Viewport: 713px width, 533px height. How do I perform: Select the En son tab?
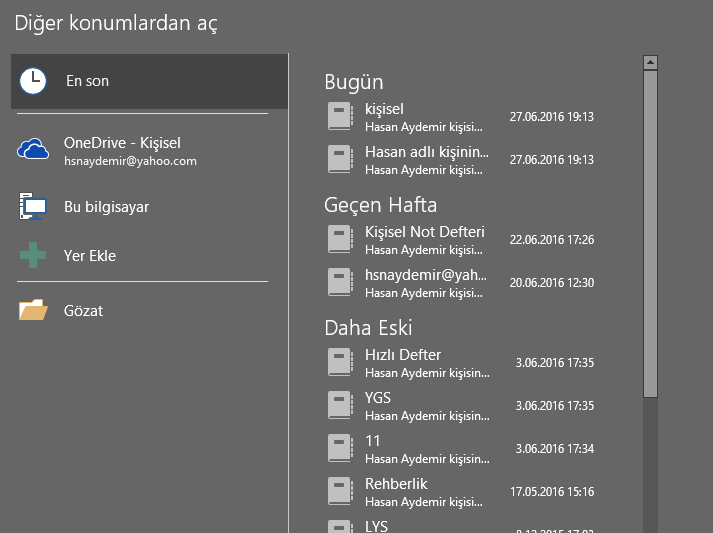[x=150, y=81]
